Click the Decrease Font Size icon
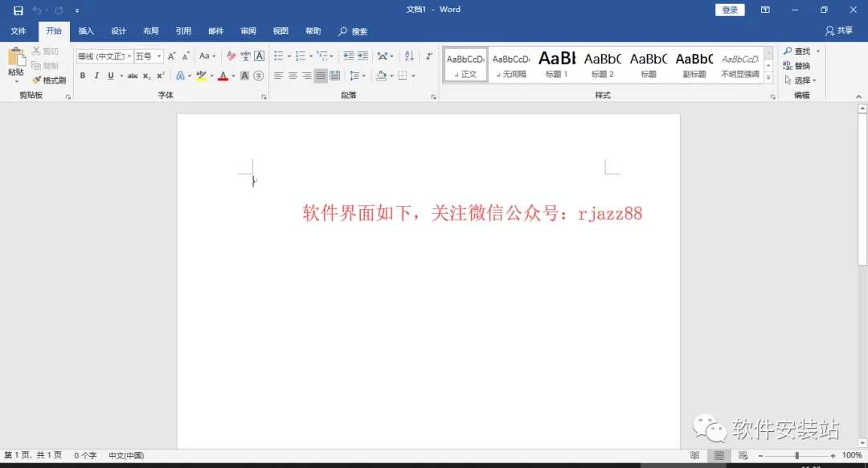Screen dimensions: 868x468 click(x=186, y=56)
